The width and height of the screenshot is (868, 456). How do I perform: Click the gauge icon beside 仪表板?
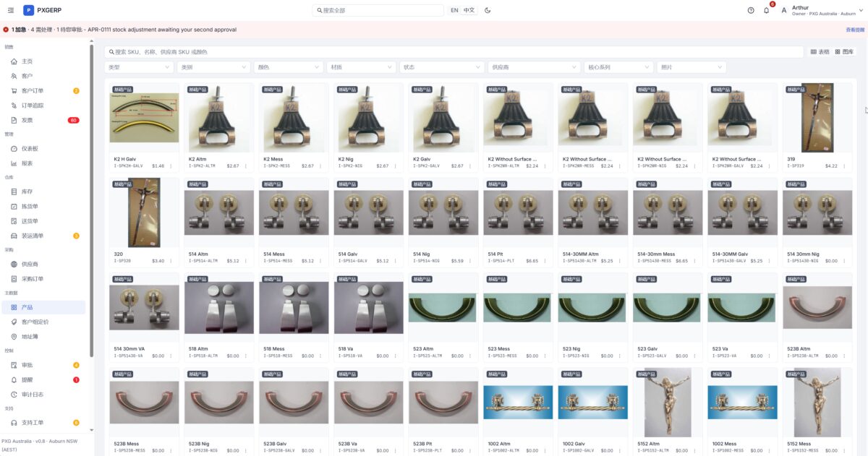tap(14, 148)
